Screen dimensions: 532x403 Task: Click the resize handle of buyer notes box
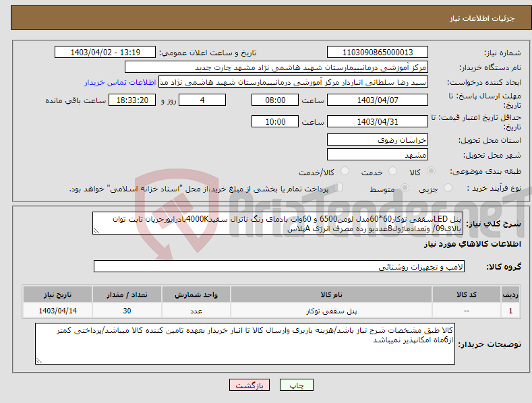(38, 361)
